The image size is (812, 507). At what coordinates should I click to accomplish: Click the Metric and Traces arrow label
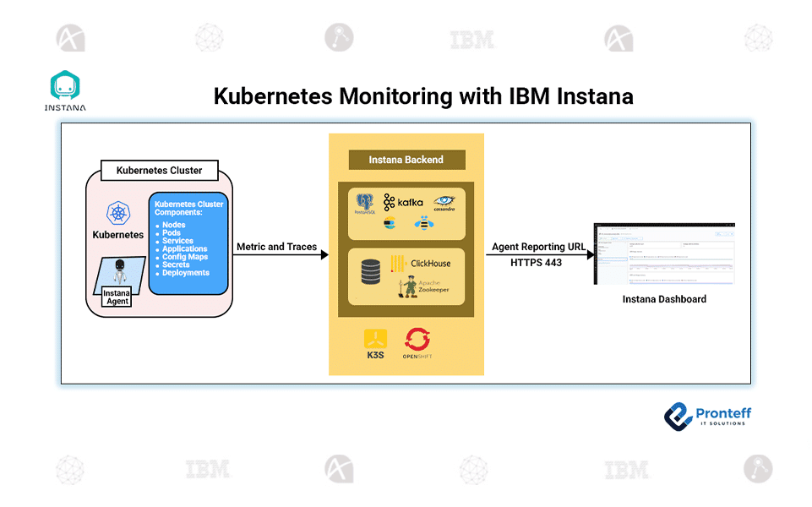pyautogui.click(x=276, y=247)
